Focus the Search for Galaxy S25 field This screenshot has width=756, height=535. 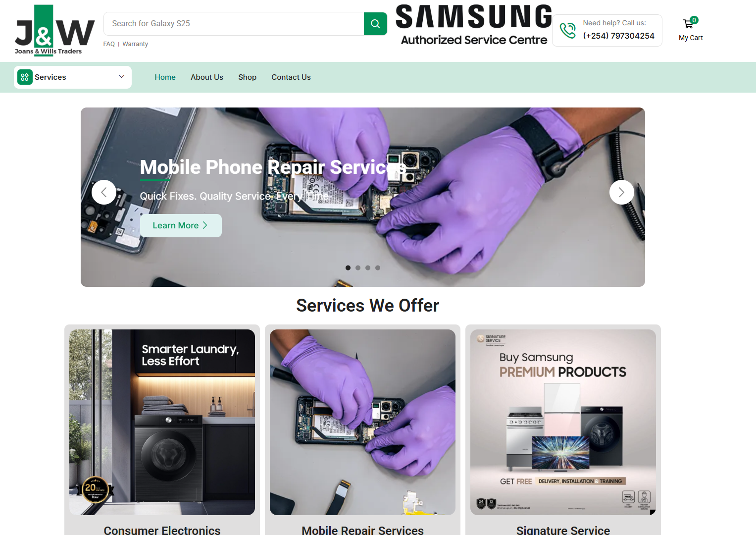(x=234, y=24)
